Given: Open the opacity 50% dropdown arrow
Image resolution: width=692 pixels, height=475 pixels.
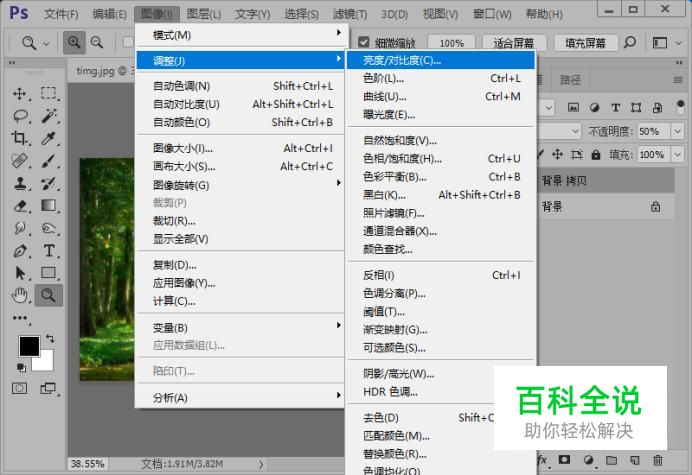Looking at the screenshot, I should (x=677, y=131).
